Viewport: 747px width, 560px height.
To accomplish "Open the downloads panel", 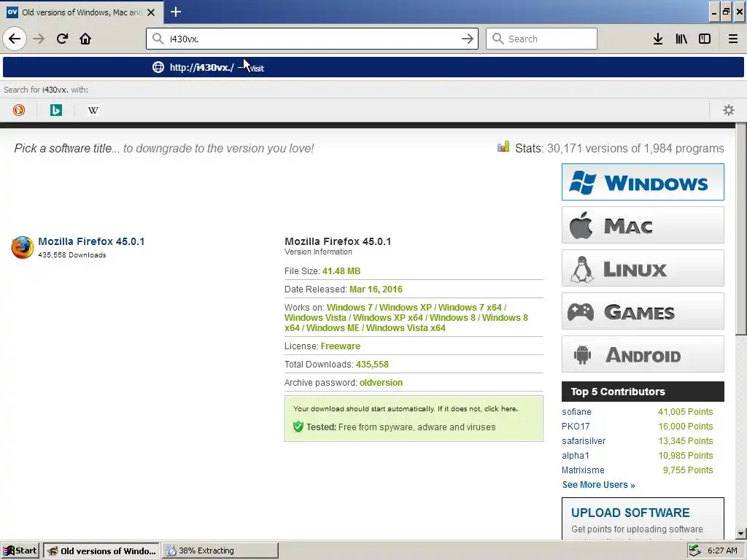I will (658, 39).
